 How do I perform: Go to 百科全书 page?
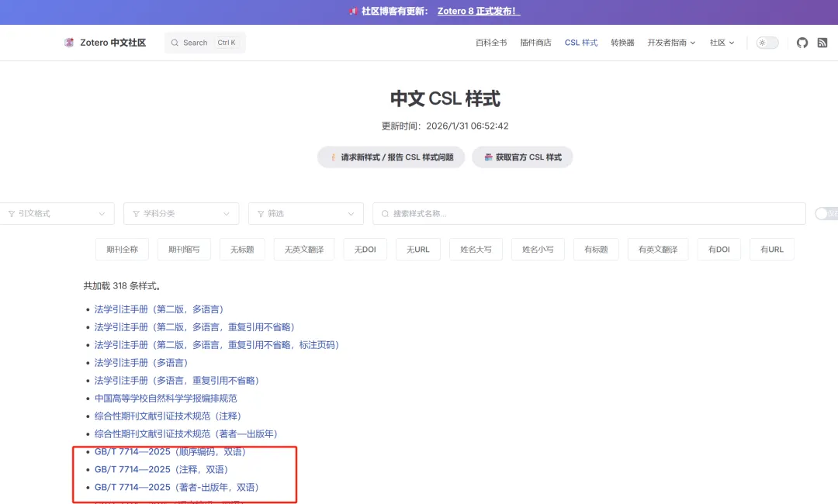491,43
